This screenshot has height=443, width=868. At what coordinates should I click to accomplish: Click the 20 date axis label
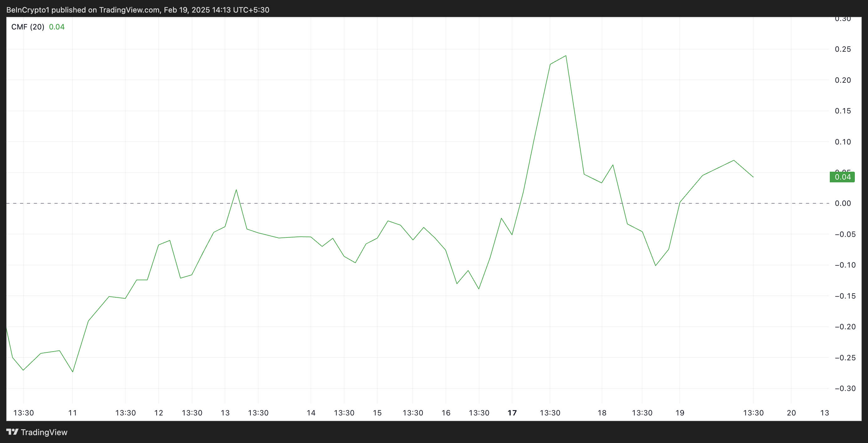pyautogui.click(x=791, y=413)
